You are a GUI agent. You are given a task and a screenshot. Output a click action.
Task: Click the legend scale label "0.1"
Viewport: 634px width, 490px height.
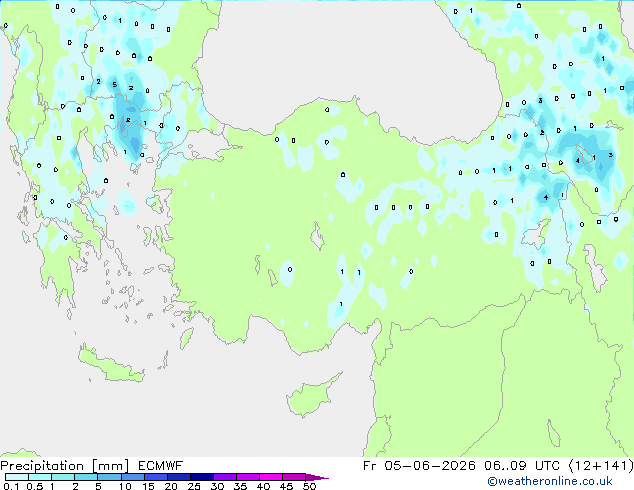(x=11, y=486)
